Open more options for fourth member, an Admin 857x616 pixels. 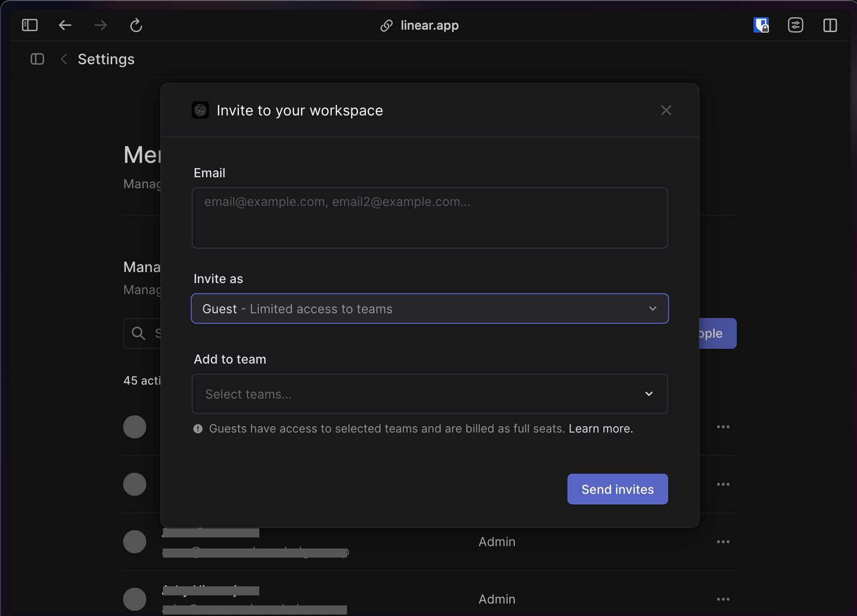pos(723,599)
